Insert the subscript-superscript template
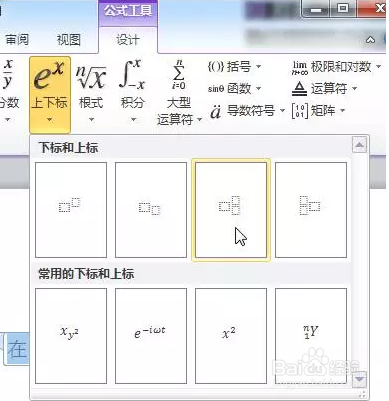Screen dimensions: 389x401 coord(231,210)
